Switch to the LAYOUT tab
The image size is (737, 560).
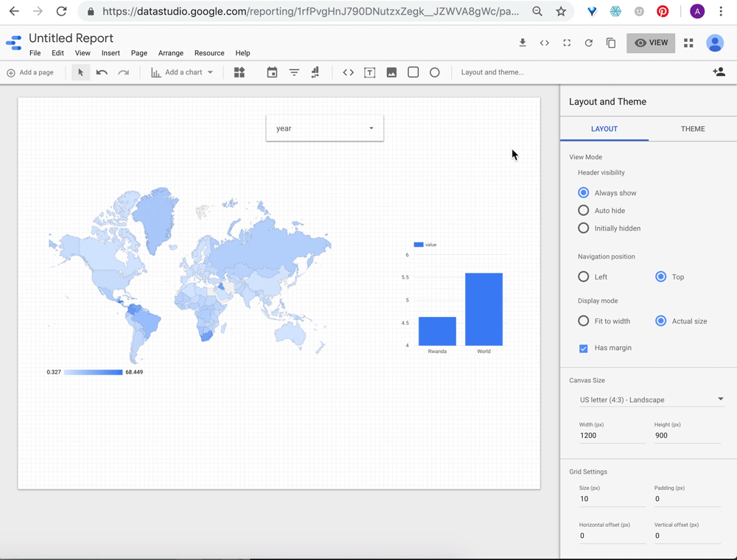pos(604,129)
